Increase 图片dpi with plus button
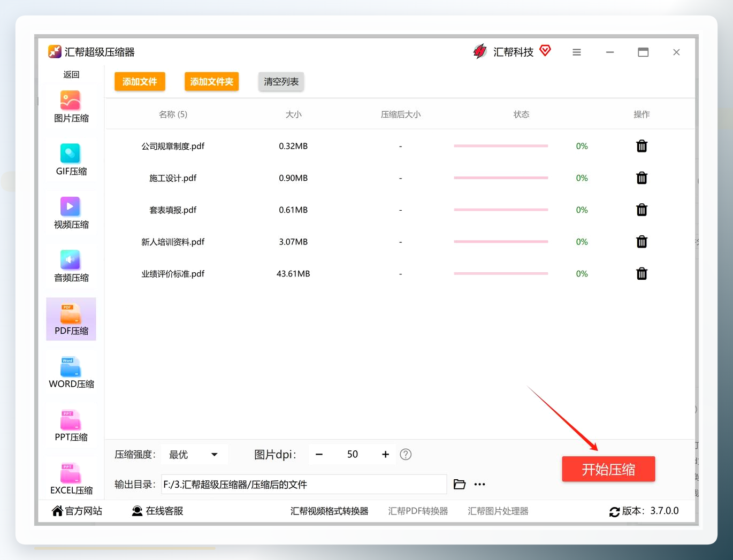The height and width of the screenshot is (560, 733). pyautogui.click(x=385, y=455)
